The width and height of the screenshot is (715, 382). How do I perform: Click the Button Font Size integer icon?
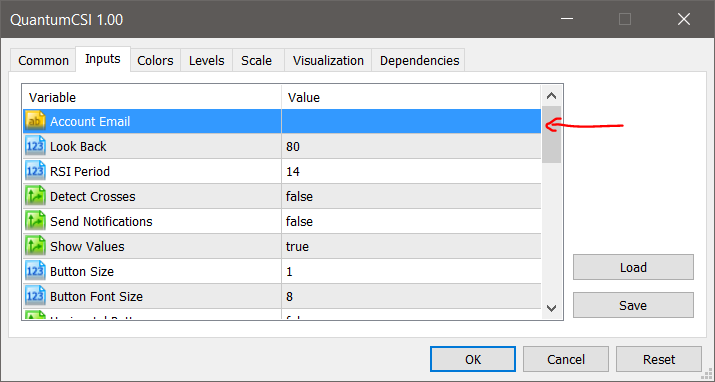(35, 296)
